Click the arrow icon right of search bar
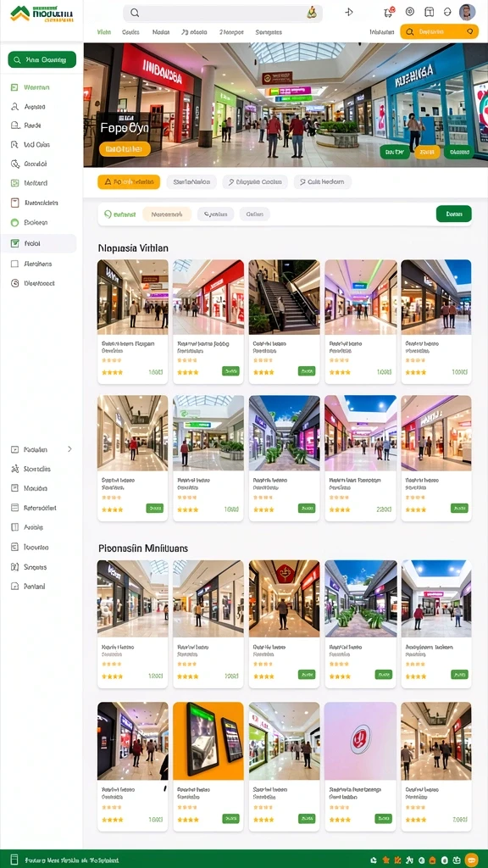The height and width of the screenshot is (868, 488). click(348, 12)
